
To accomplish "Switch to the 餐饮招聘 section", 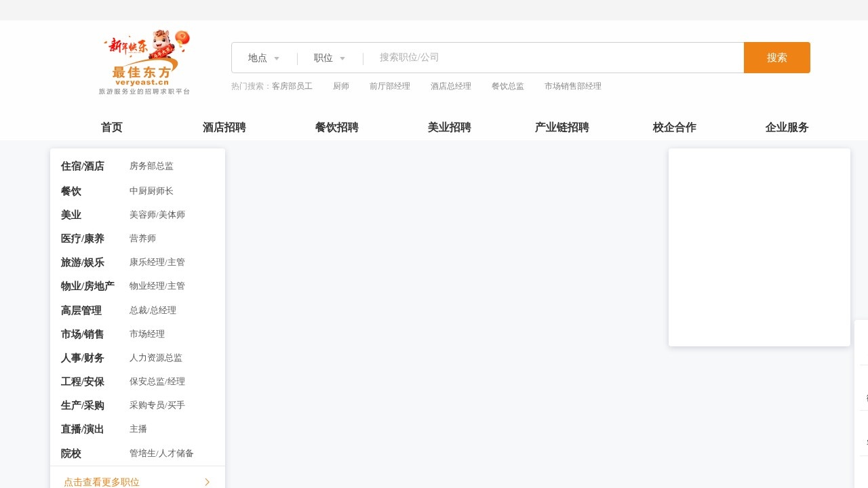I will [x=336, y=127].
